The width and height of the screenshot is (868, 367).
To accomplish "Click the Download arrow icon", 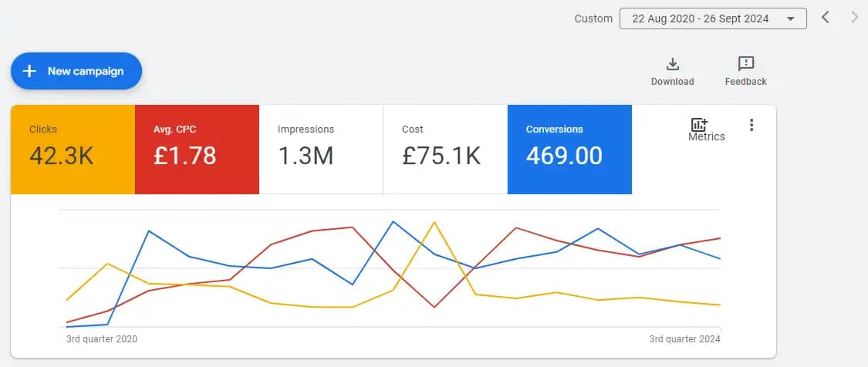I will click(672, 64).
